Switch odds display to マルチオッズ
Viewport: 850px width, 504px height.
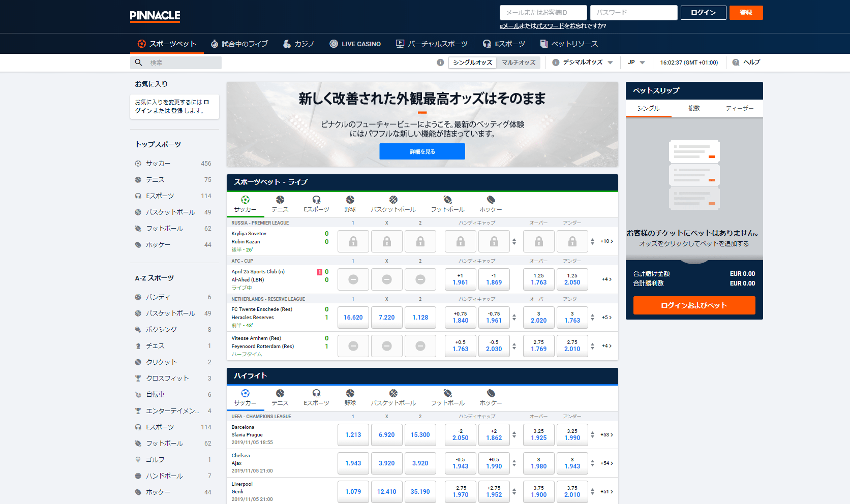pos(518,62)
